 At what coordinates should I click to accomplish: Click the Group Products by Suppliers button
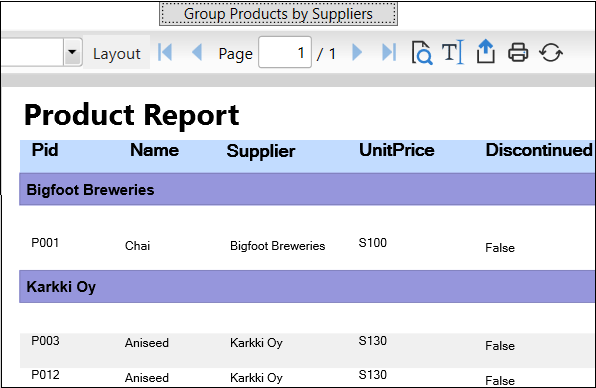click(x=278, y=14)
